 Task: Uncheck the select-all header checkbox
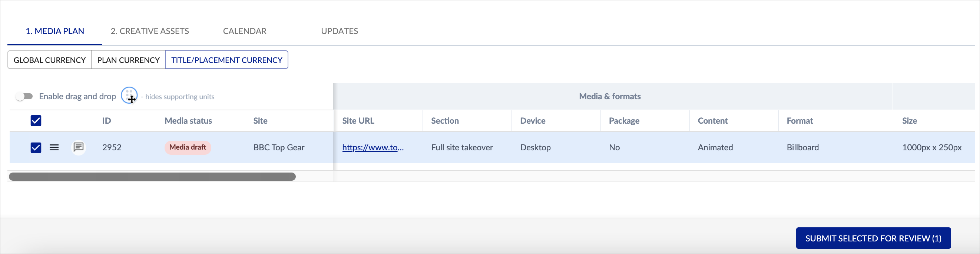[36, 121]
